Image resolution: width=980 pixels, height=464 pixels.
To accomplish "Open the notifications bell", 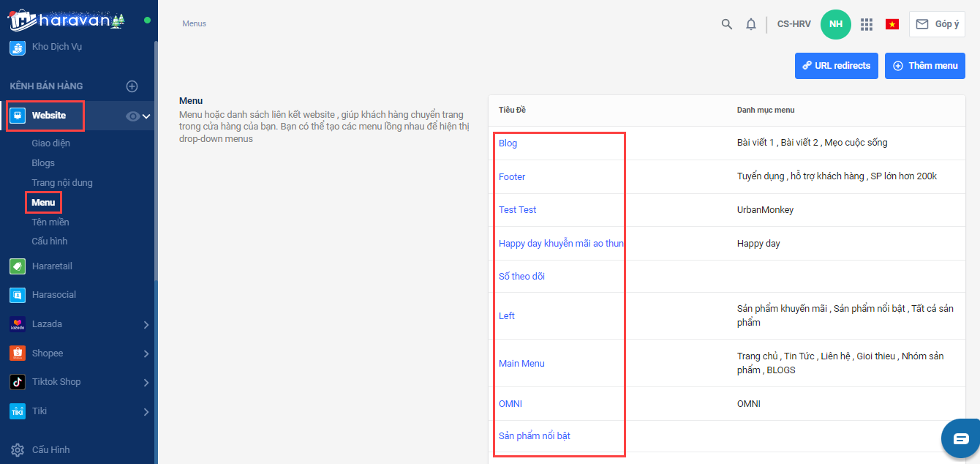I will click(750, 24).
